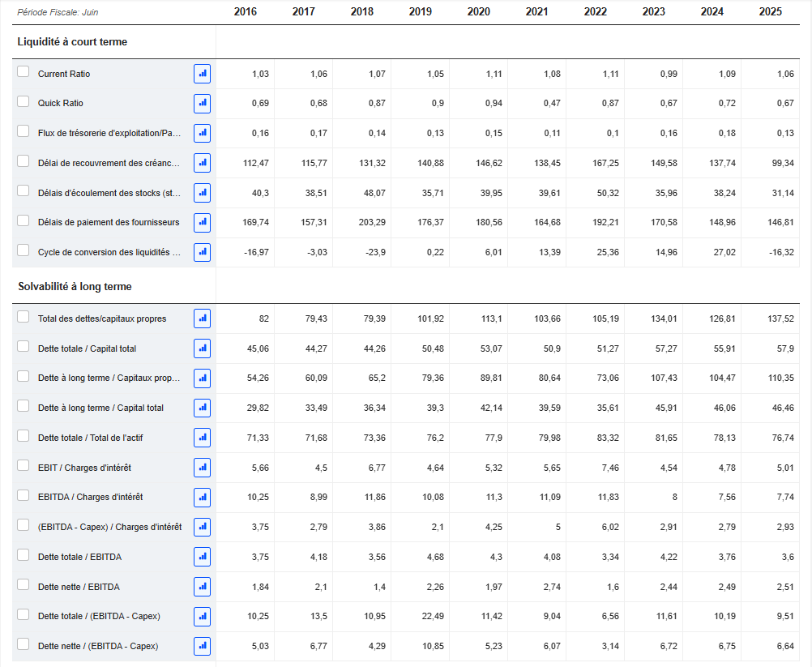Click EBITDA / Charges d'intérêt row label

(90, 497)
